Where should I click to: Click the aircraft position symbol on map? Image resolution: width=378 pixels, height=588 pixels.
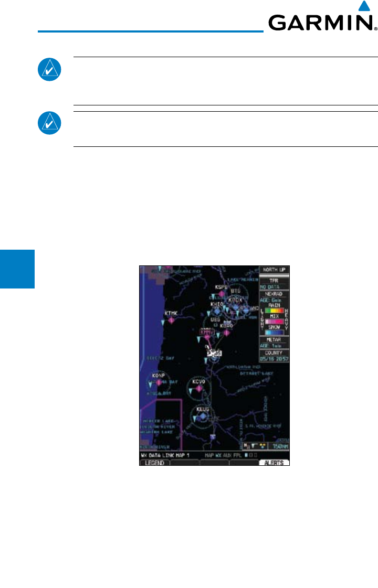click(212, 352)
